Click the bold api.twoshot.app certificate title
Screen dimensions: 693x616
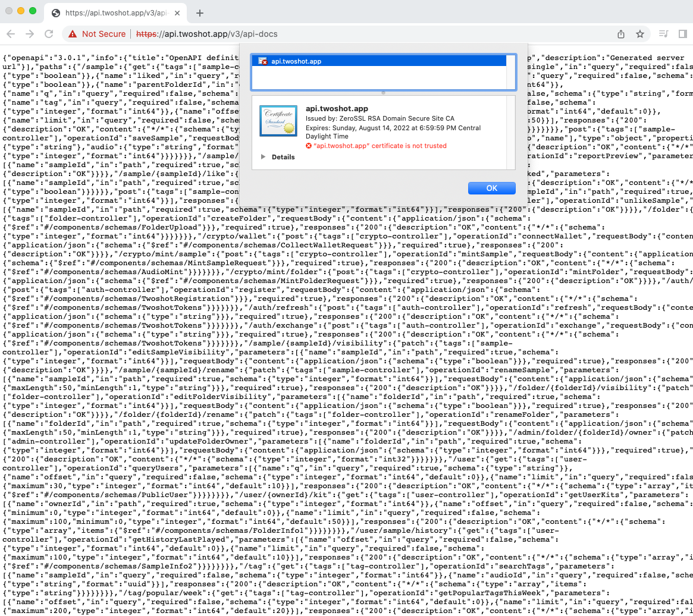click(x=337, y=109)
